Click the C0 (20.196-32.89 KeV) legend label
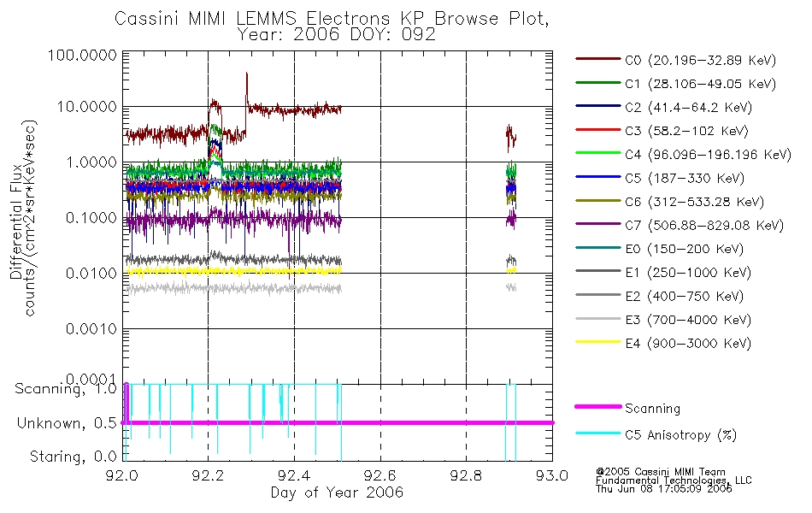 [x=700, y=61]
